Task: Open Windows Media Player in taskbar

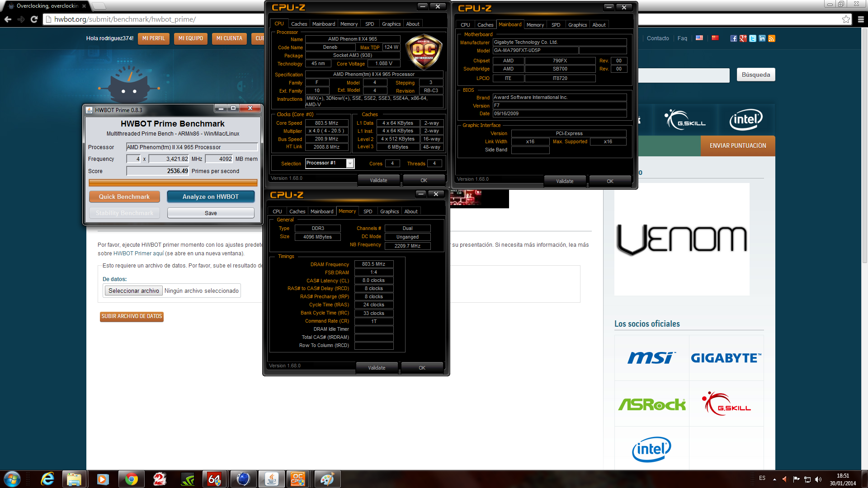Action: pos(103,479)
